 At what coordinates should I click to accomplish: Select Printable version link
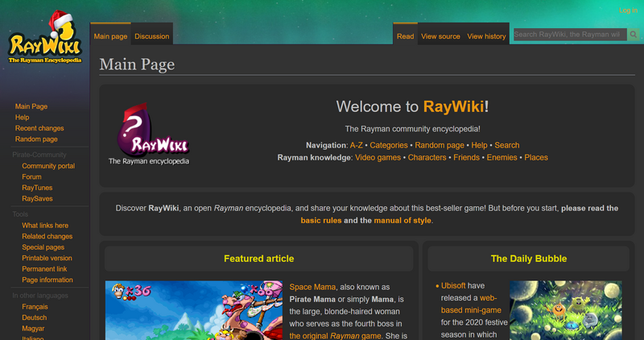(x=47, y=258)
